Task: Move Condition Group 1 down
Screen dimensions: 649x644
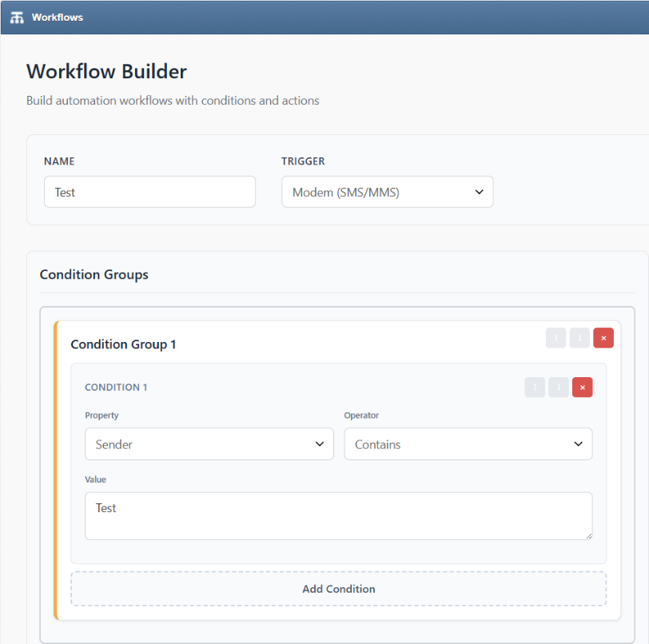Action: click(579, 338)
